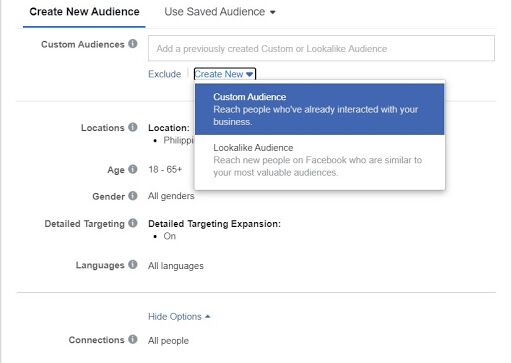Open the Create New Audience tab
512x363 pixels.
(x=84, y=12)
